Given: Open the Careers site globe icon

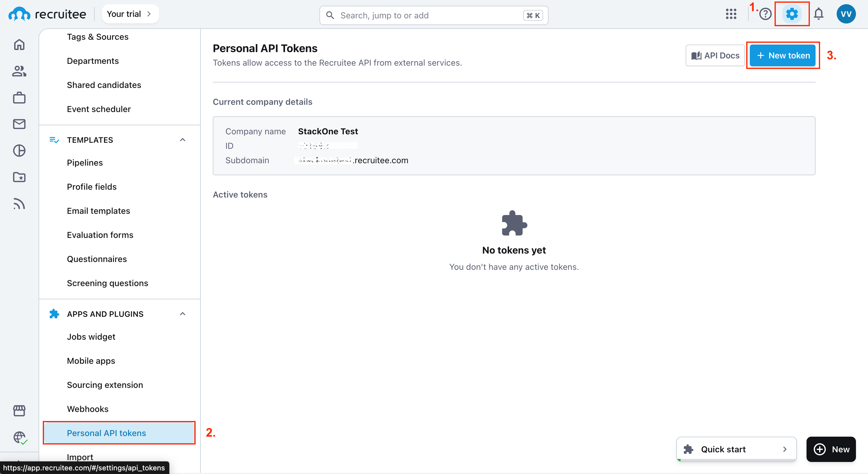Looking at the screenshot, I should (x=19, y=437).
